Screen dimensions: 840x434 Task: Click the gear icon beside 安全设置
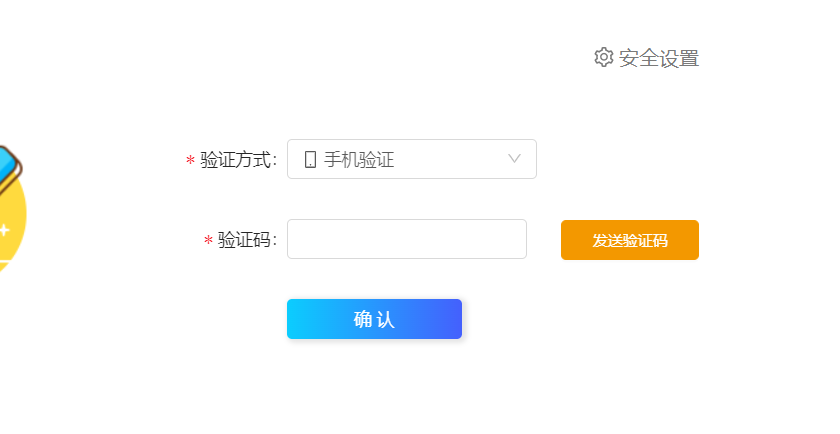point(603,57)
